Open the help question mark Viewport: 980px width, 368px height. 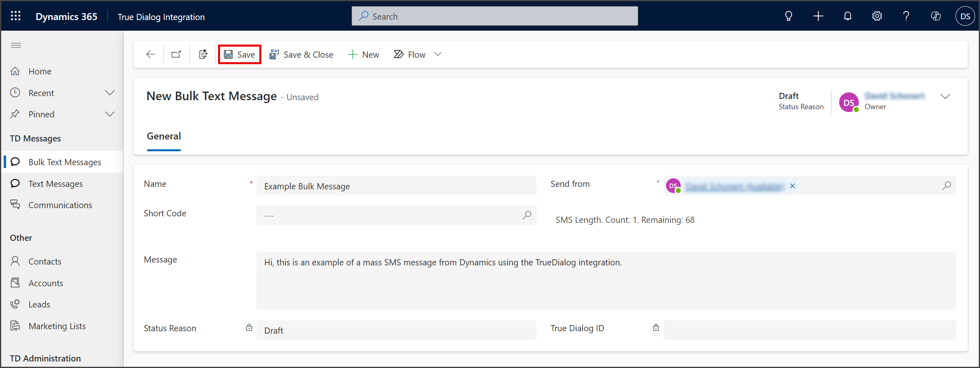tap(906, 16)
